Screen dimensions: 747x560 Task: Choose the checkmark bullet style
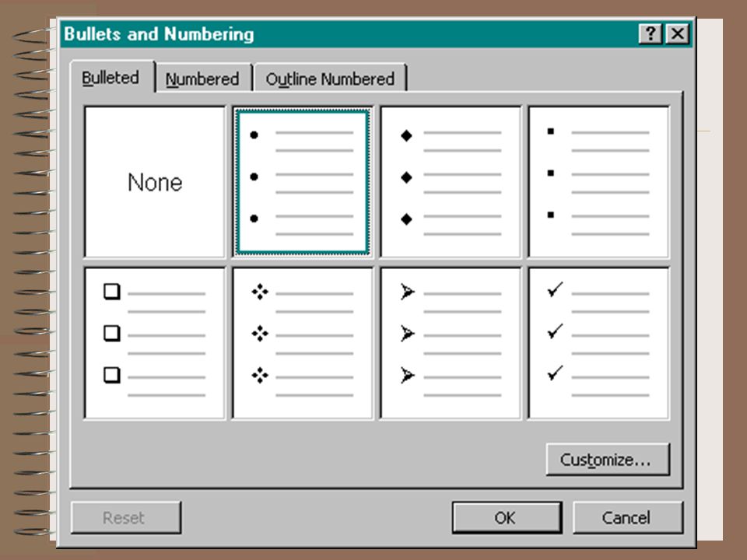click(x=599, y=343)
